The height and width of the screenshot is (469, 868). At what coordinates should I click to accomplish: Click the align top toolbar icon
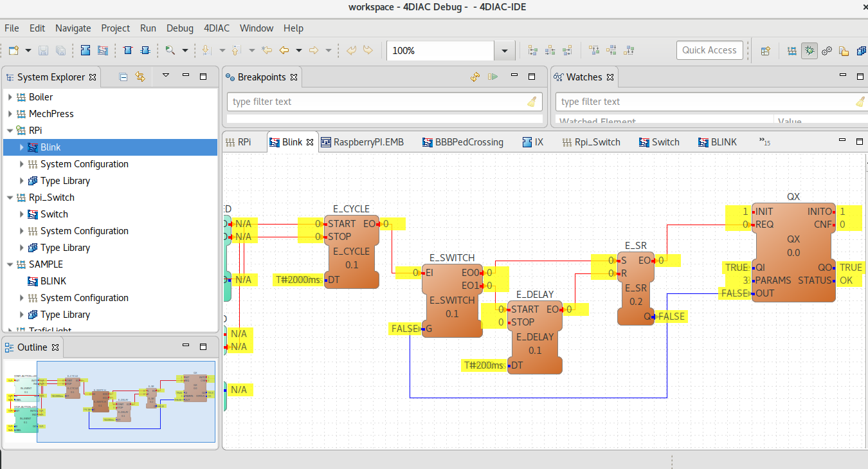[594, 50]
